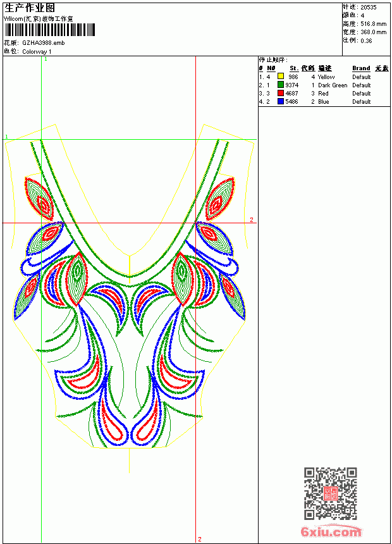Click the yellow color swatch in stop sequence
The height and width of the screenshot is (544, 392).
pyautogui.click(x=281, y=77)
